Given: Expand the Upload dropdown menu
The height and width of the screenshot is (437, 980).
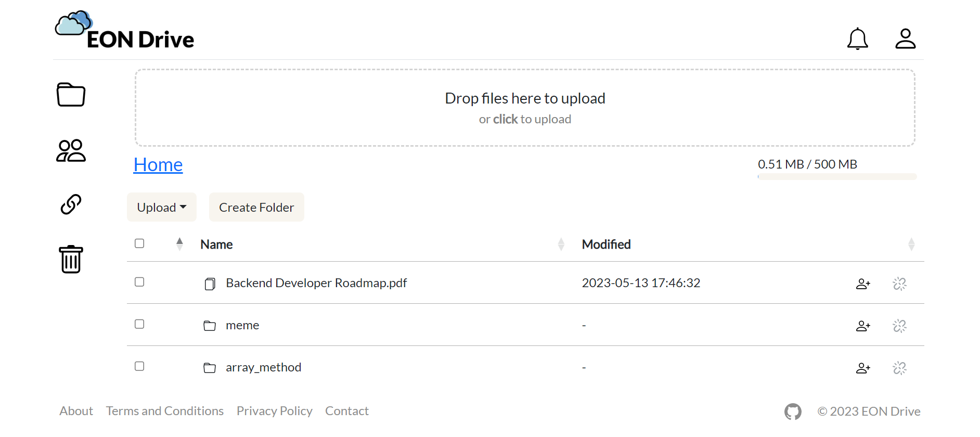Looking at the screenshot, I should [x=161, y=207].
